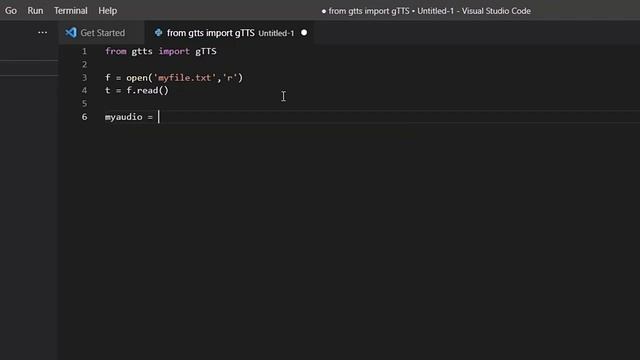Viewport: 640px width, 360px height.
Task: Click the 'r' mode string on line 3
Action: 230,78
